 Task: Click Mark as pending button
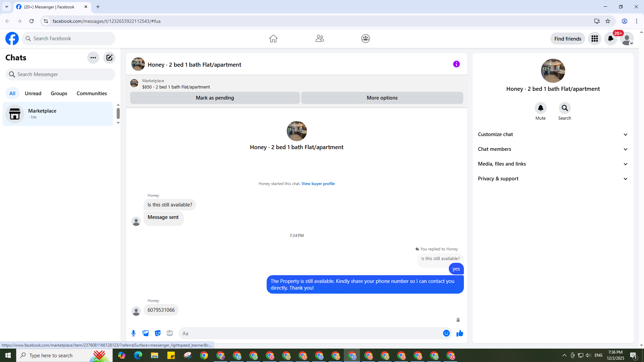point(215,98)
